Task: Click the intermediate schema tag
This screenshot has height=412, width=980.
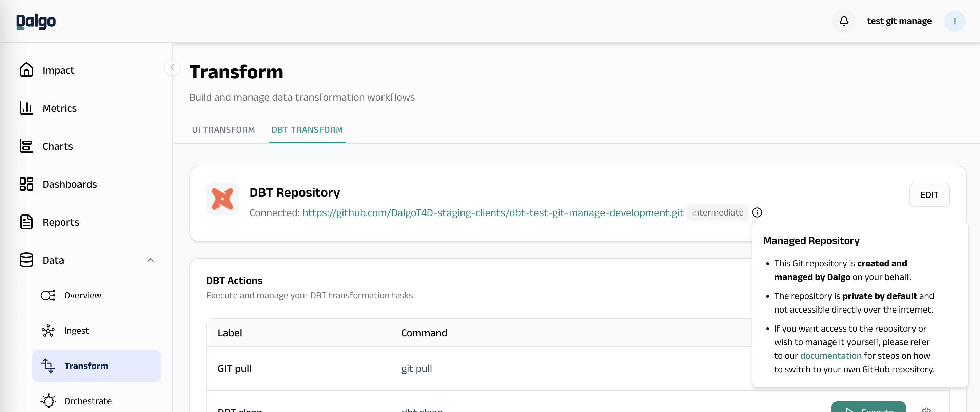Action: coord(718,212)
